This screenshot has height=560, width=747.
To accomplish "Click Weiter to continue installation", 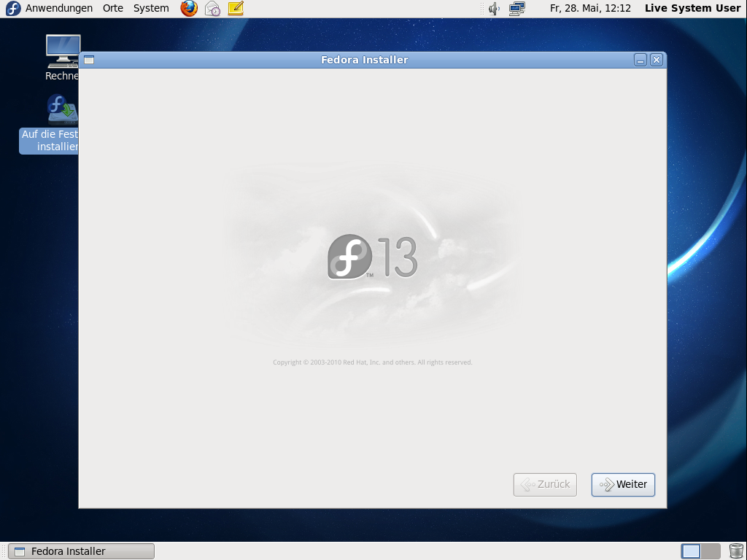I will tap(623, 485).
